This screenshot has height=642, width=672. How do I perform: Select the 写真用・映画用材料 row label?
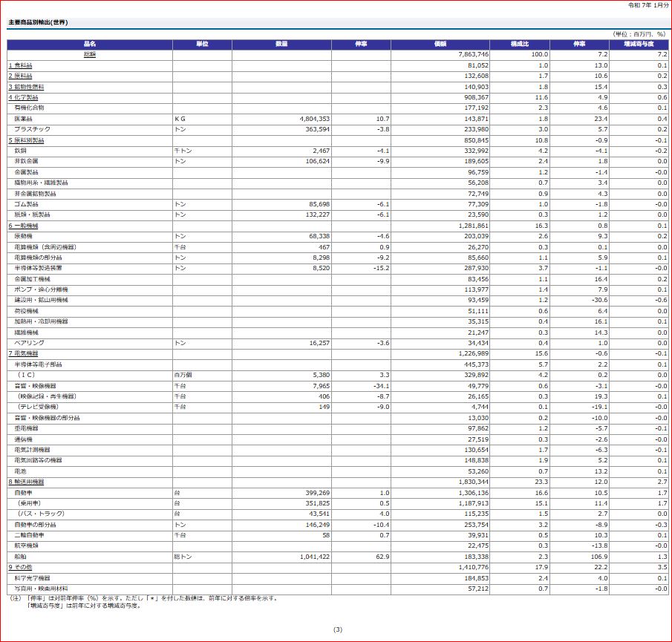coord(41,589)
